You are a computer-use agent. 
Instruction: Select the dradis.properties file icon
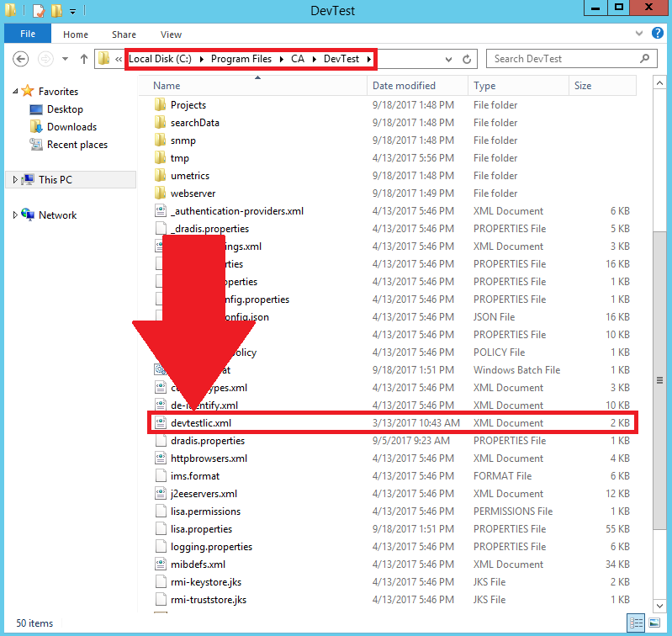coord(161,440)
